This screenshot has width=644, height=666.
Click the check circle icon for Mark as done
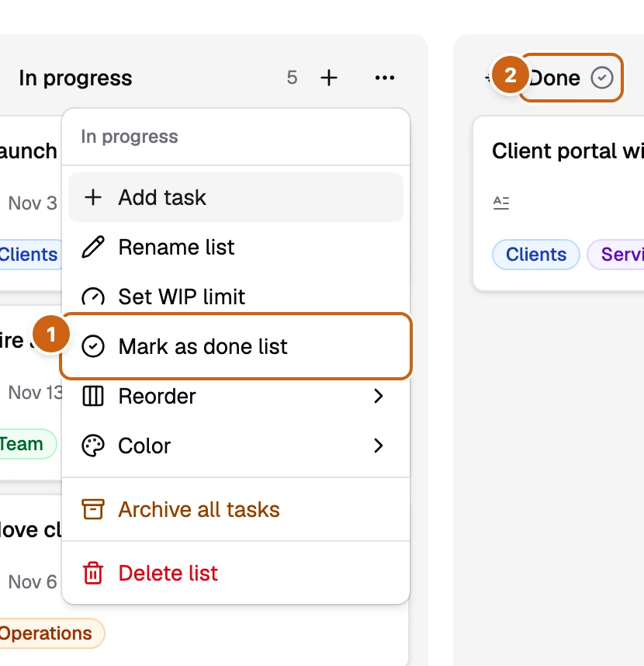click(x=93, y=346)
